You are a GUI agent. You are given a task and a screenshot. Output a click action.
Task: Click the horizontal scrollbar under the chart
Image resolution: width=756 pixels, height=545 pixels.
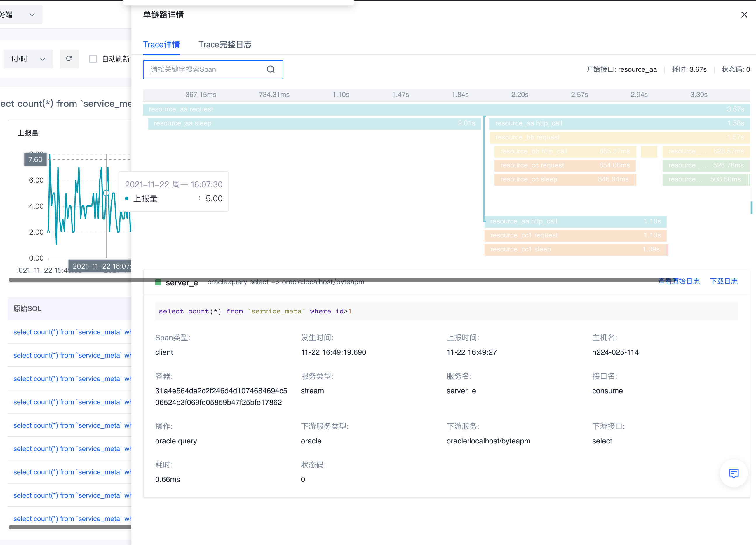[x=342, y=280]
